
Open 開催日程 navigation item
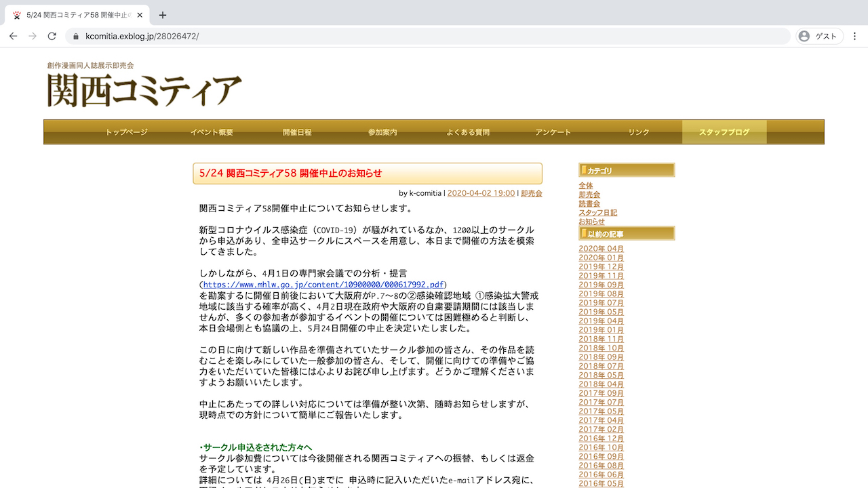coord(297,132)
